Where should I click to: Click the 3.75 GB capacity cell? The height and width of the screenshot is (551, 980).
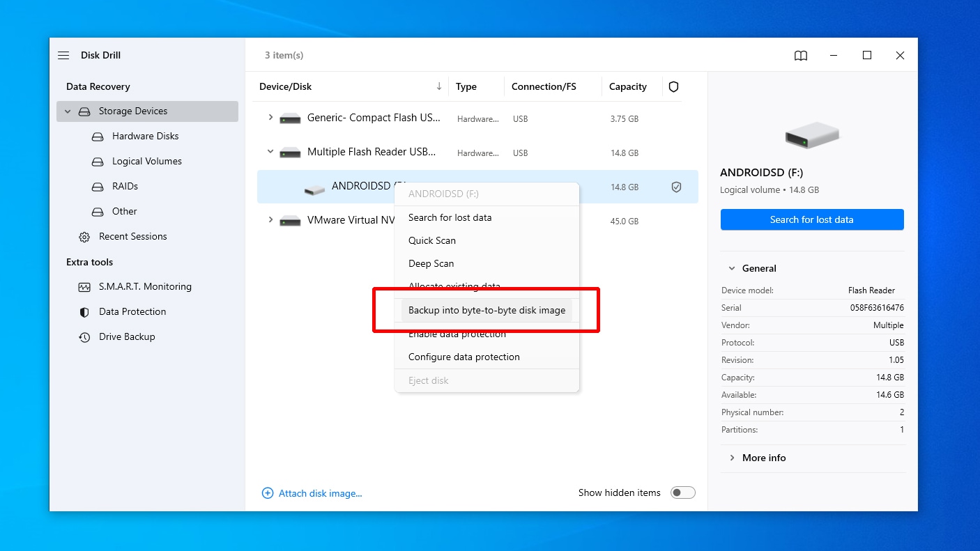[x=625, y=119]
